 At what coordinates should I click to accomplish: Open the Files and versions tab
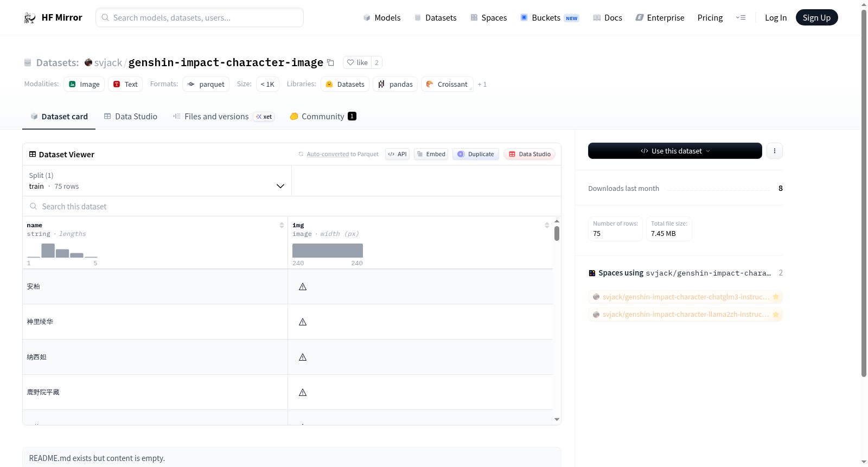tap(224, 117)
